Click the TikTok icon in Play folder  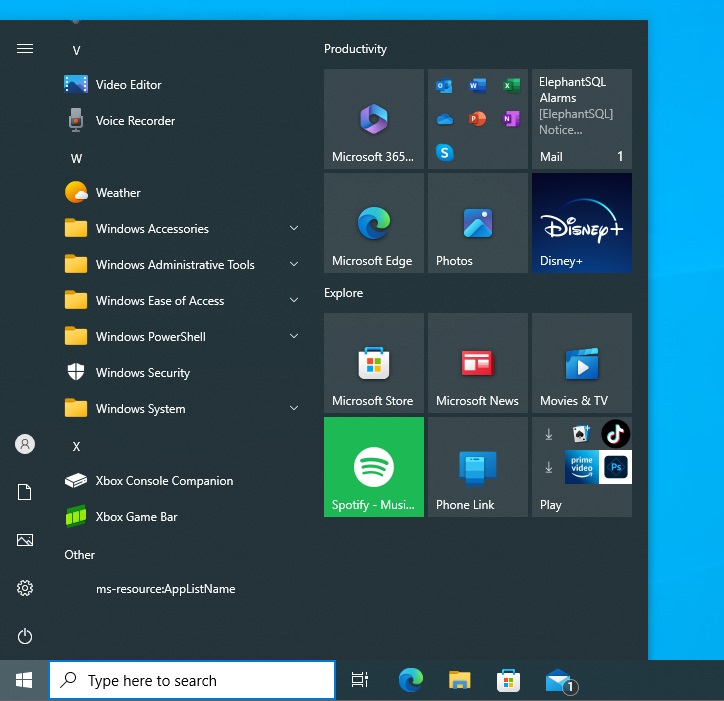[615, 434]
